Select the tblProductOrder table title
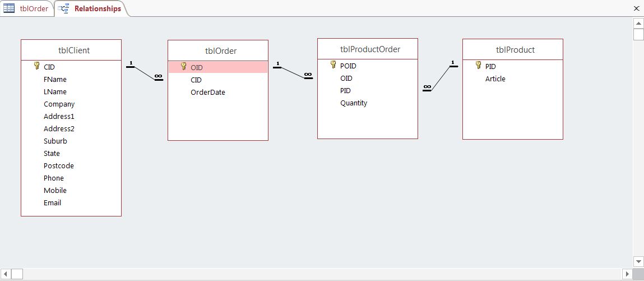Image resolution: width=644 pixels, height=281 pixels. click(370, 49)
